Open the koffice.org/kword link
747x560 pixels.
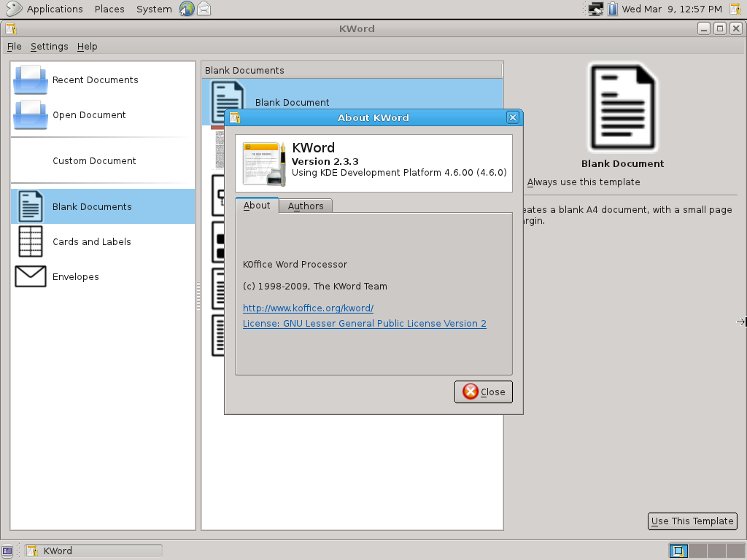point(308,308)
